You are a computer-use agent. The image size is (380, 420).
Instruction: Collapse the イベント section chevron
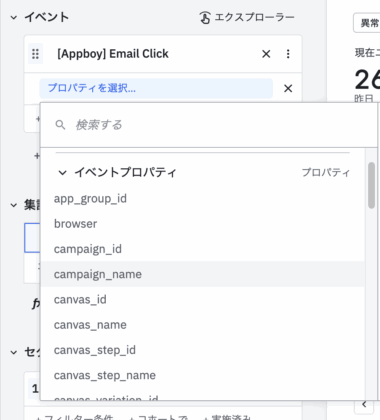(x=14, y=17)
